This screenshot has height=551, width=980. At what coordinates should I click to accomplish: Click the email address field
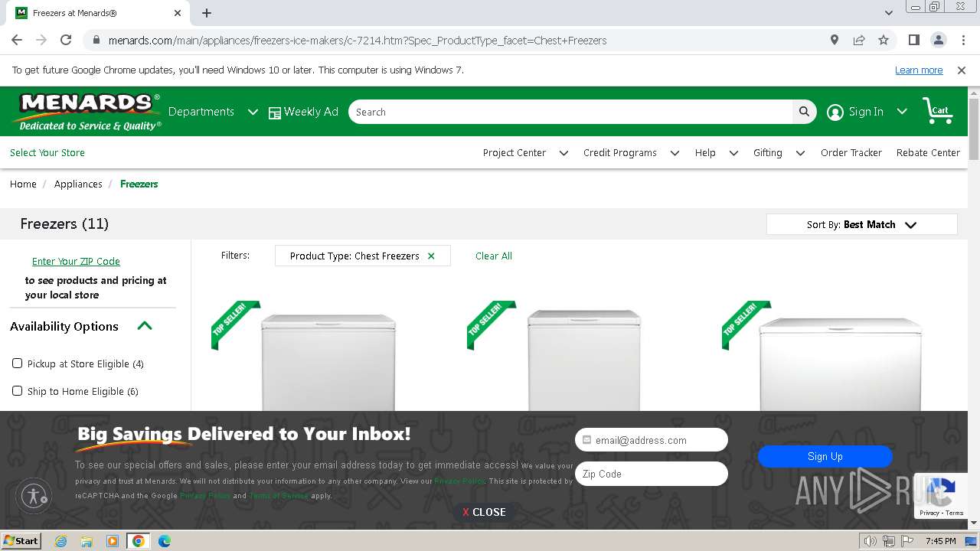pos(652,440)
